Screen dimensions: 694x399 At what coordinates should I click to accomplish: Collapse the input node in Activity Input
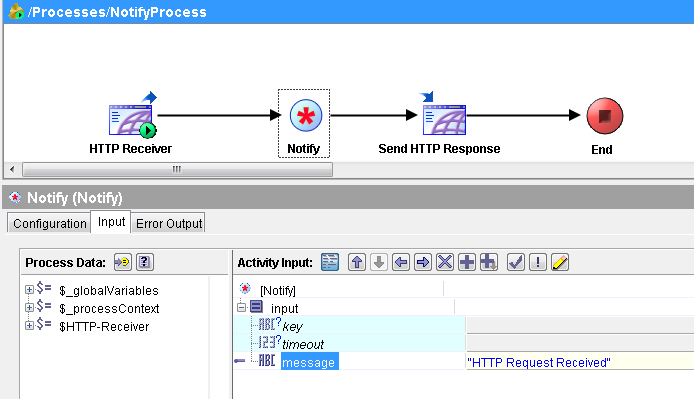241,307
